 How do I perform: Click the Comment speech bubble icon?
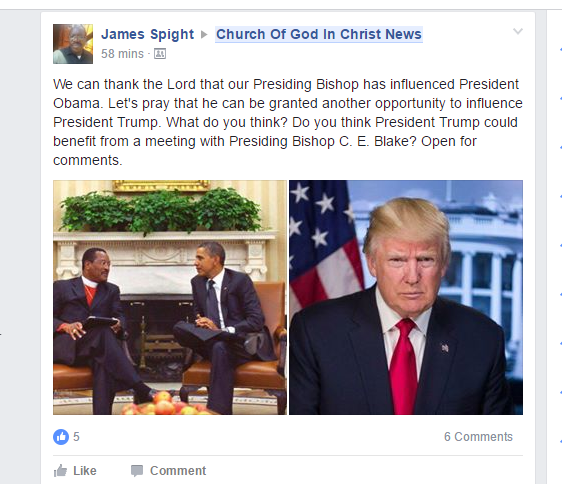[137, 471]
